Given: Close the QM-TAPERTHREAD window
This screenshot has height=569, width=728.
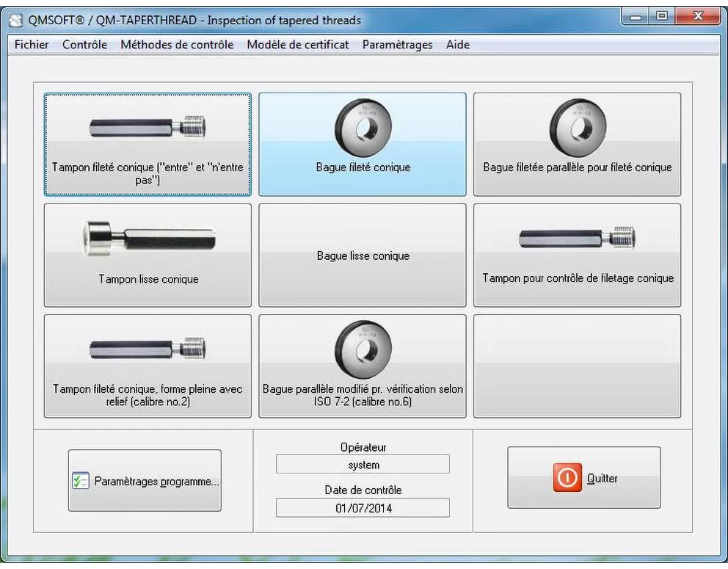Looking at the screenshot, I should click(698, 17).
